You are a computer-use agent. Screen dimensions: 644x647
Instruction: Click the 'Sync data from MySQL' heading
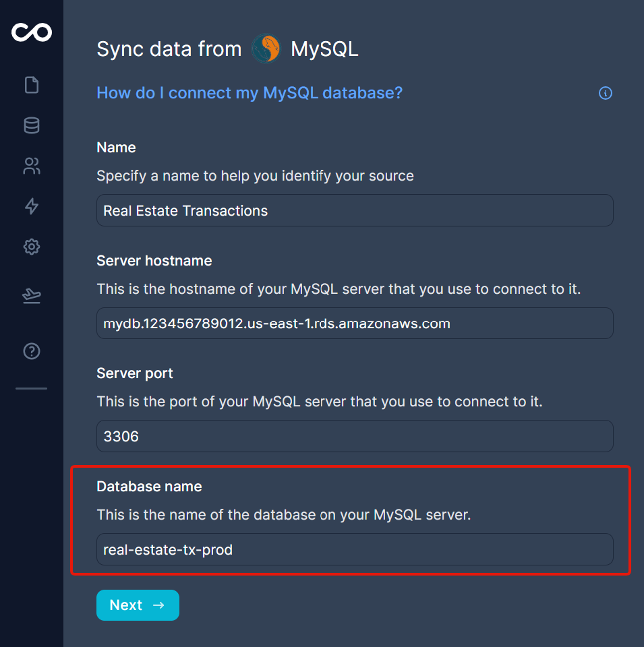[x=227, y=49]
